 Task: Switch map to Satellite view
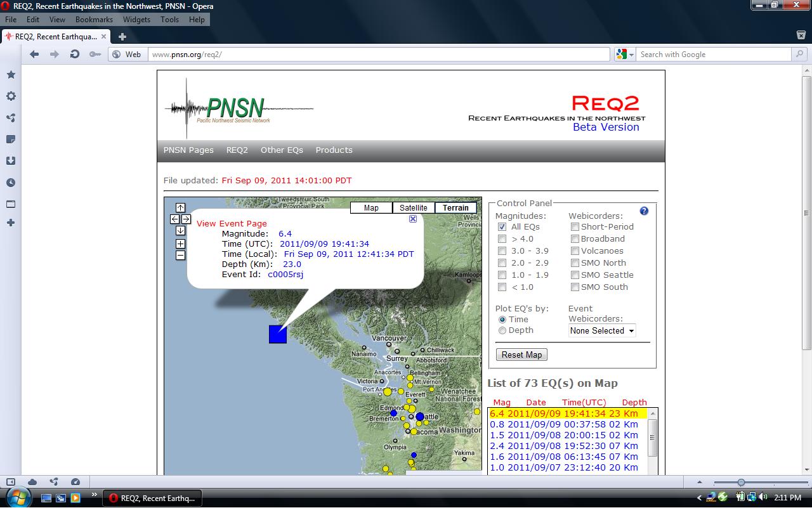pyautogui.click(x=413, y=208)
